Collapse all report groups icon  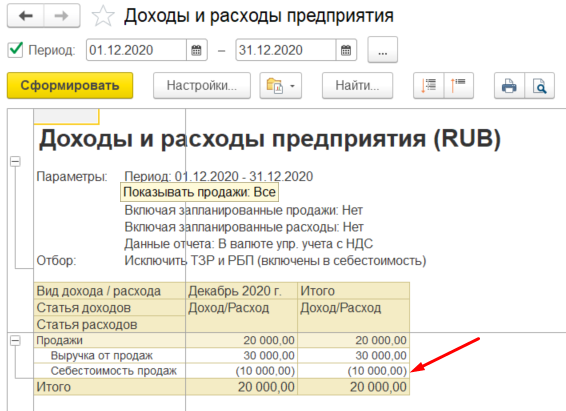[x=458, y=86]
